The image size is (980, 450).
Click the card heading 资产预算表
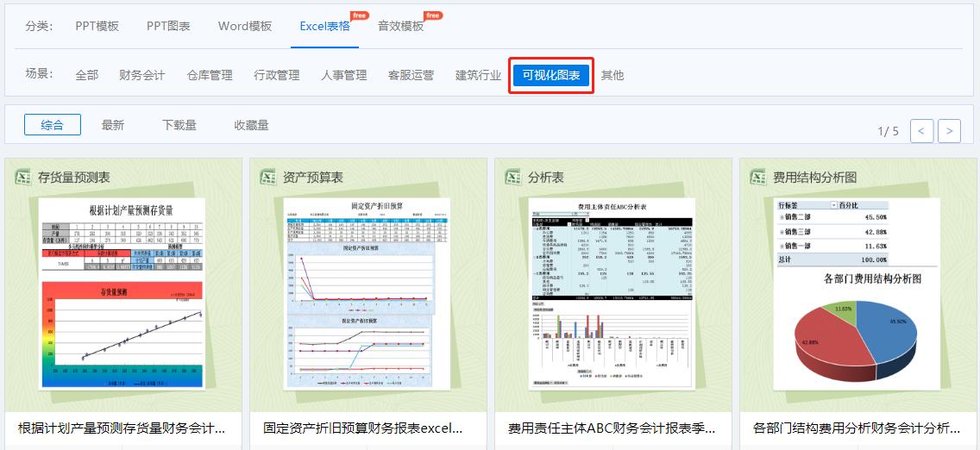click(x=312, y=178)
